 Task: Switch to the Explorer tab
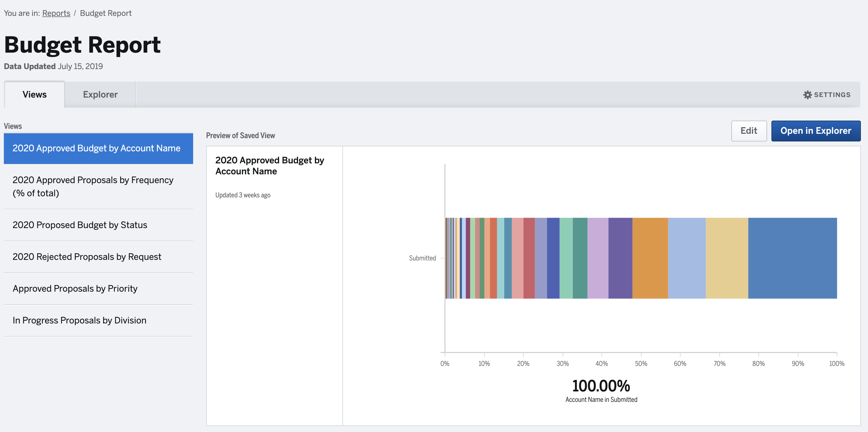point(100,95)
